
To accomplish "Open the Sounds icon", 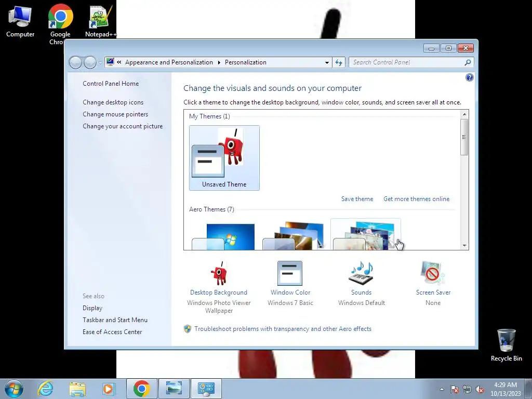I will pyautogui.click(x=361, y=273).
